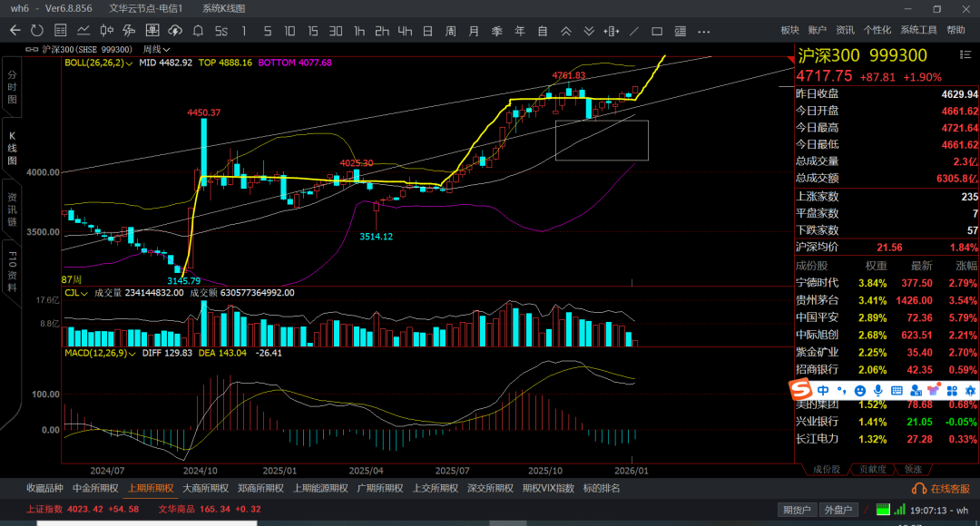The height and width of the screenshot is (526, 980).
Task: Select 宁德时代 row in constituents list
Action: point(817,283)
